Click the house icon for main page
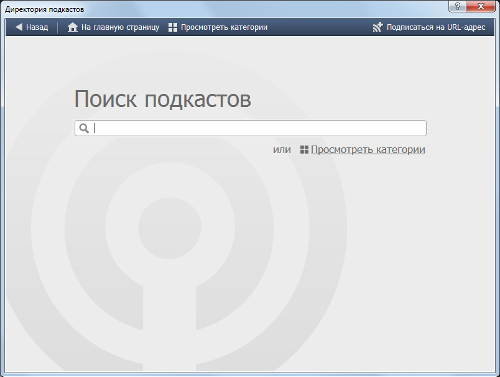The height and width of the screenshot is (377, 500). coord(72,27)
